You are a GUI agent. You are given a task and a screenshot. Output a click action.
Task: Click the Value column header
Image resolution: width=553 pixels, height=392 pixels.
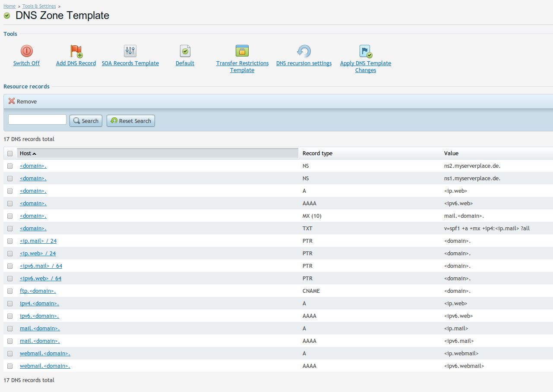(x=451, y=153)
